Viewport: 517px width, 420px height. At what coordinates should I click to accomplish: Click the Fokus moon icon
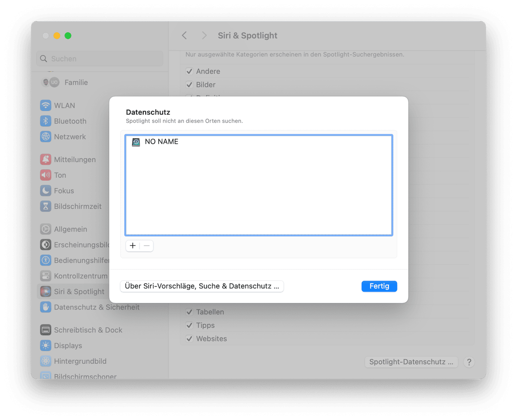tap(45, 191)
